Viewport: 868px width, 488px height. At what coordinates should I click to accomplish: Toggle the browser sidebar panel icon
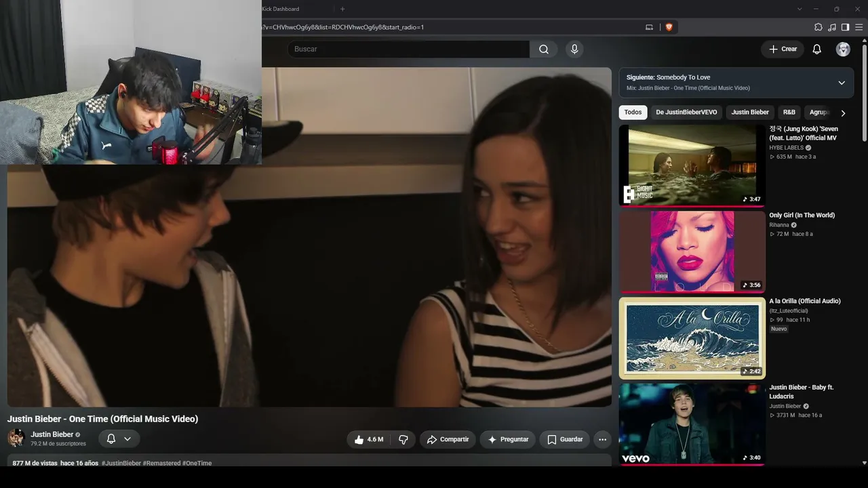[x=845, y=27]
